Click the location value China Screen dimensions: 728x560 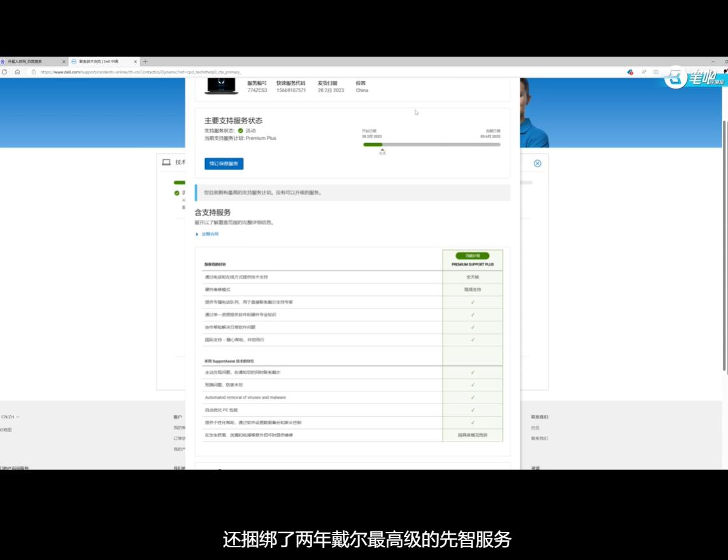coord(362,90)
